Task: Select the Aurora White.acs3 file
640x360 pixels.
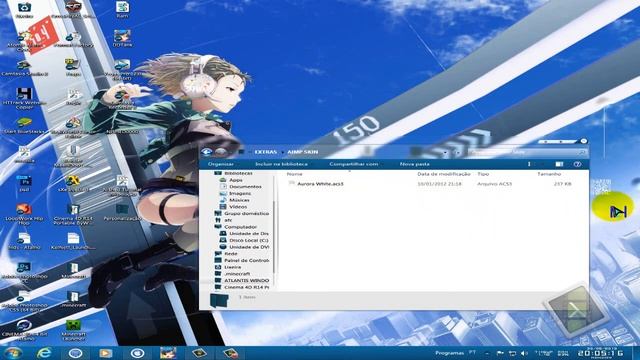Action: click(320, 184)
